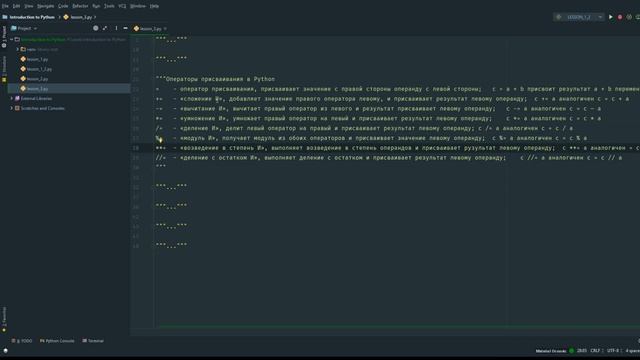The image size is (640, 360).
Task: Click the line describing «модуль И»
Action: click(371, 138)
